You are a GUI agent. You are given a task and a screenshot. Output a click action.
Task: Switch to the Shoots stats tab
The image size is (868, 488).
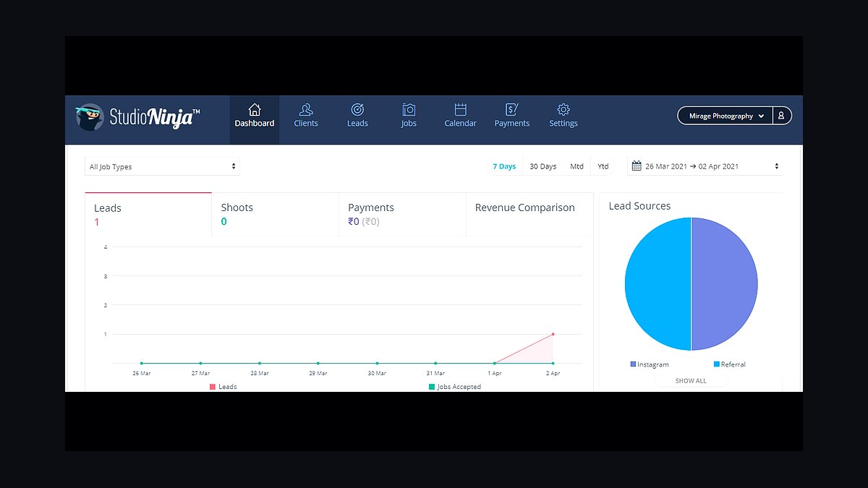[275, 215]
